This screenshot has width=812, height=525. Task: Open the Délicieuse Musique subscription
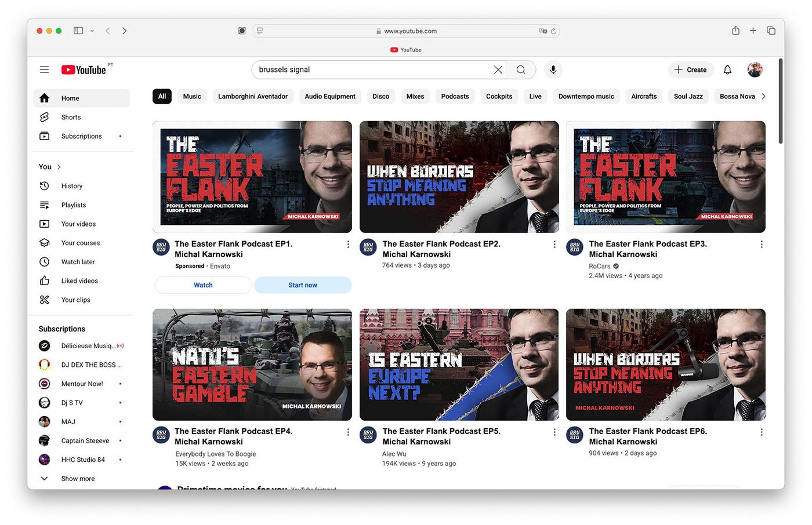coord(81,346)
